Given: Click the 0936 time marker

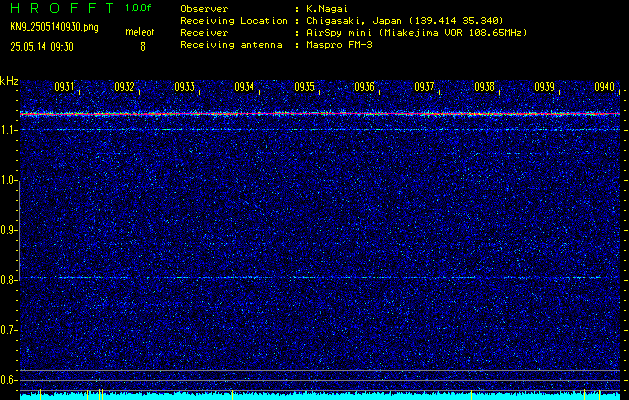Looking at the screenshot, I should click(x=364, y=87).
